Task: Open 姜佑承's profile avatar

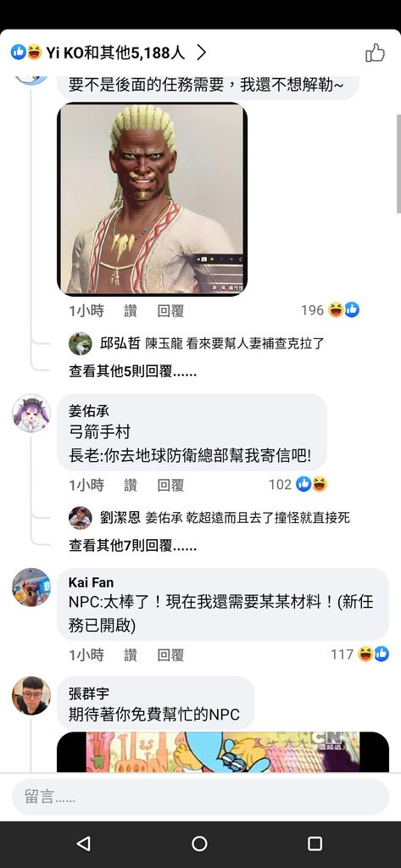Action: pyautogui.click(x=31, y=413)
